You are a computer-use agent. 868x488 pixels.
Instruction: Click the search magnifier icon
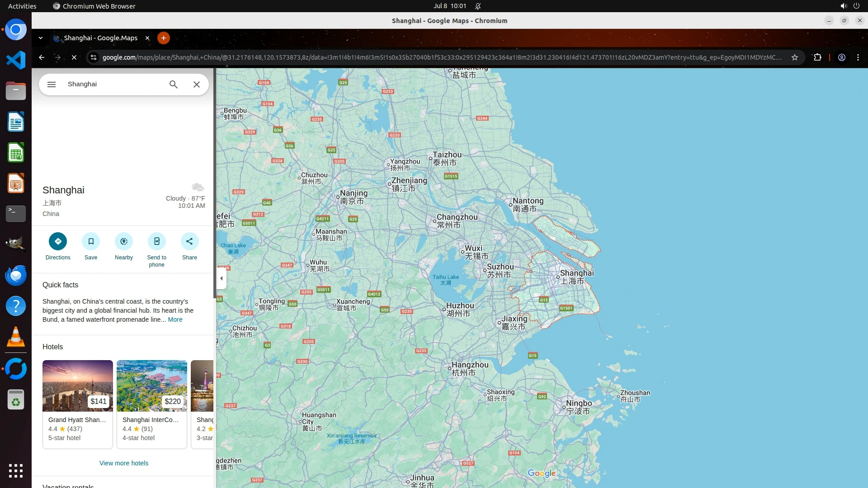click(174, 84)
